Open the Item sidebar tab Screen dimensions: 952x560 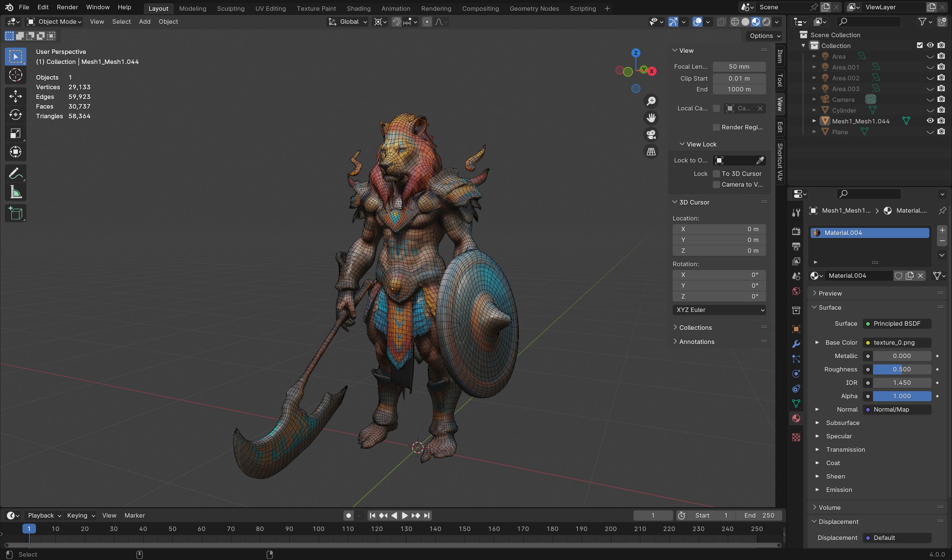click(x=779, y=57)
